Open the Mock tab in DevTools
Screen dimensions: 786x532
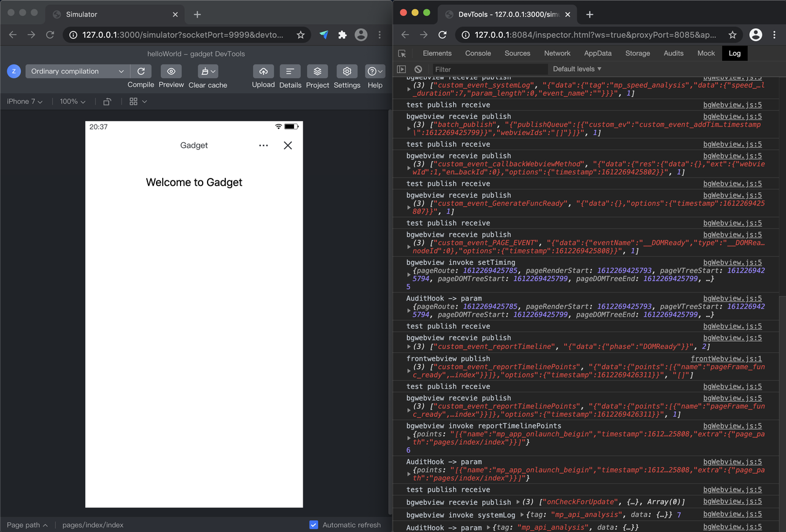[x=706, y=53]
